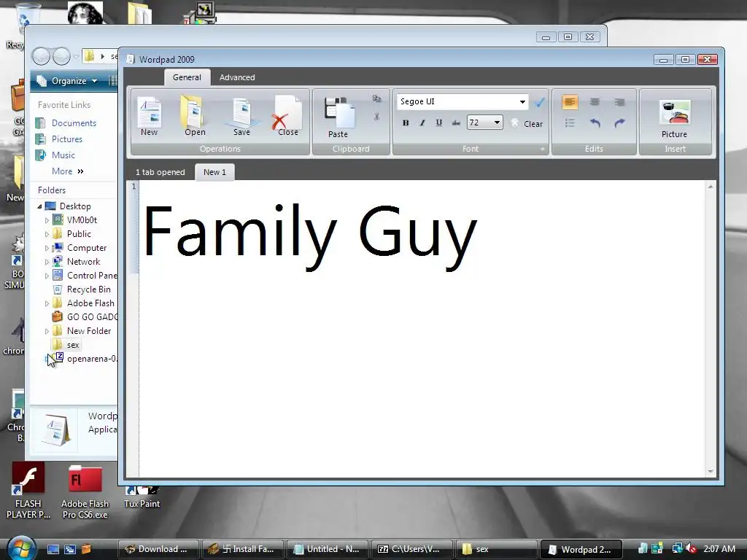Click in the Family Guy document text
747x560 pixels.
(x=309, y=237)
